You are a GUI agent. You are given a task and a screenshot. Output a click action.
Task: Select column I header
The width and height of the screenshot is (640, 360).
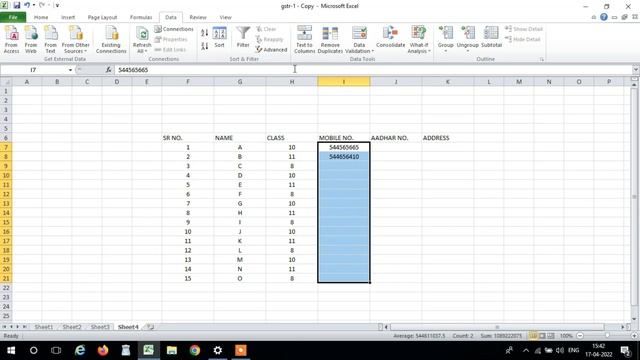344,82
